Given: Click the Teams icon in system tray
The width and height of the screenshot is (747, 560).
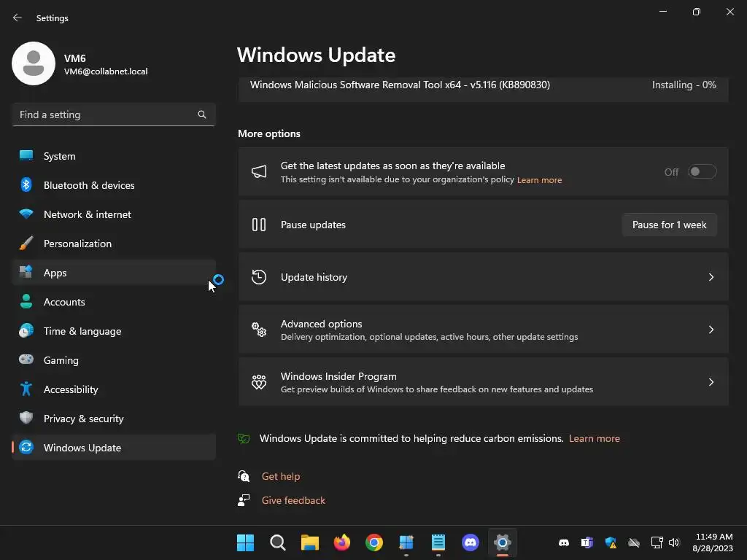Looking at the screenshot, I should click(587, 542).
